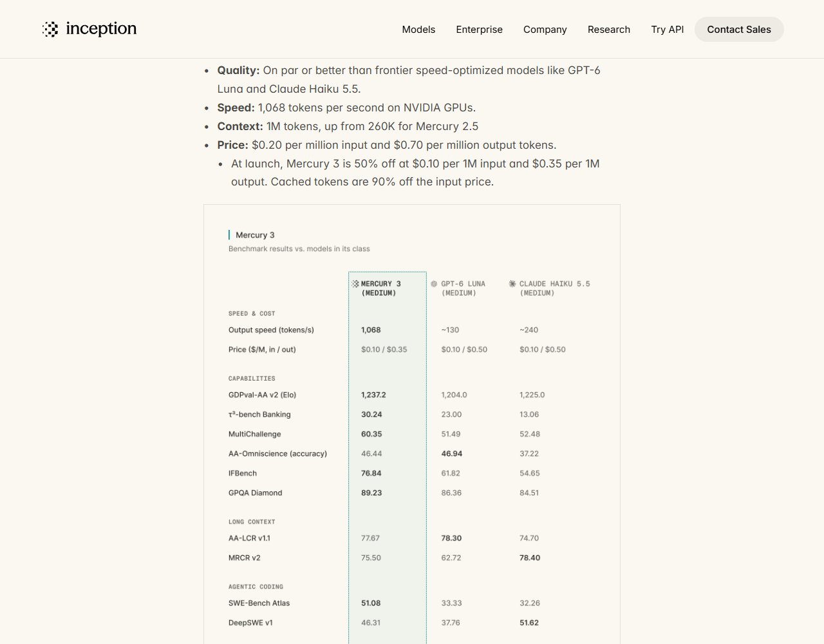Select the Mercury 3 output speed 1,068

pos(371,330)
